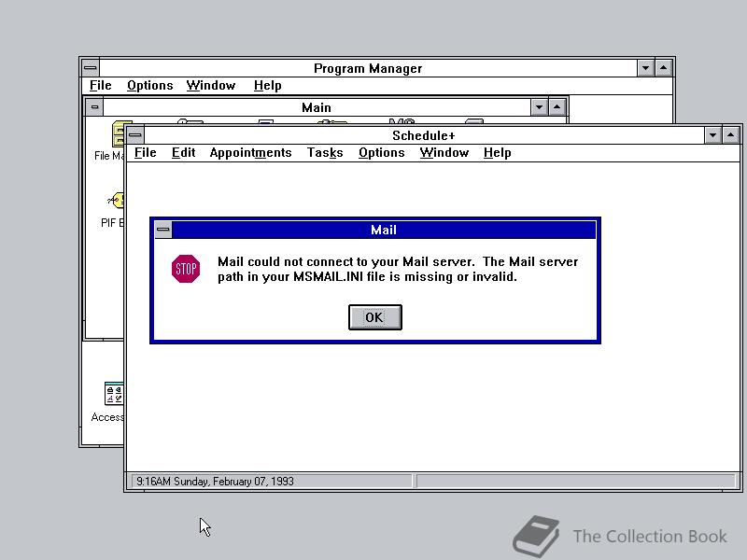Click the Mail dialog title bar
The width and height of the screenshot is (747, 560).
tap(384, 230)
